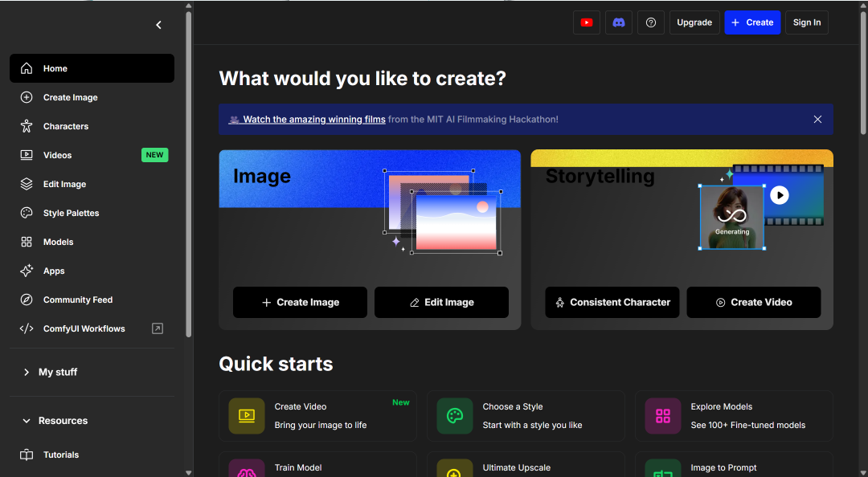The height and width of the screenshot is (477, 868).
Task: Click the Ultimate Upscale icon
Action: [455, 468]
